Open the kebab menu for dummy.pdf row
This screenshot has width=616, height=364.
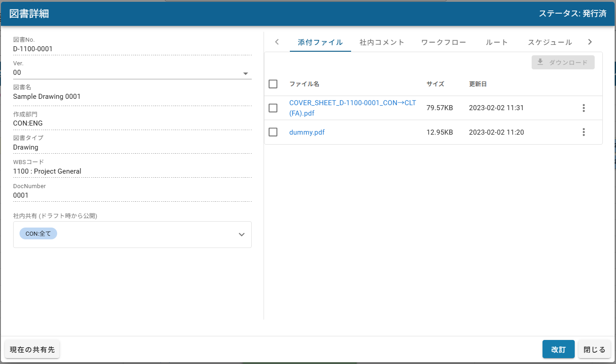pos(583,132)
